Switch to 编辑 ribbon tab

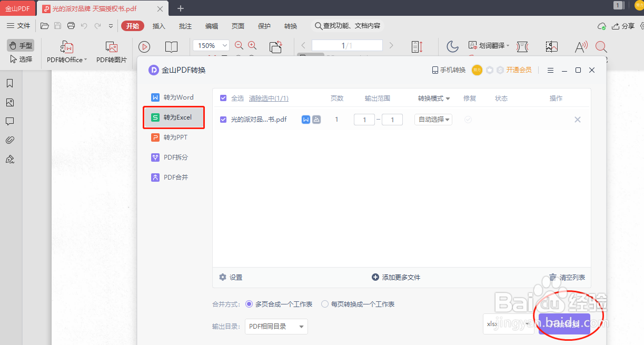212,26
